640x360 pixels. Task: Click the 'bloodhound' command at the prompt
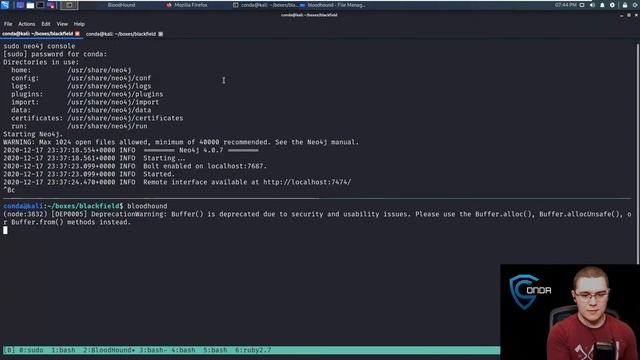[147, 206]
